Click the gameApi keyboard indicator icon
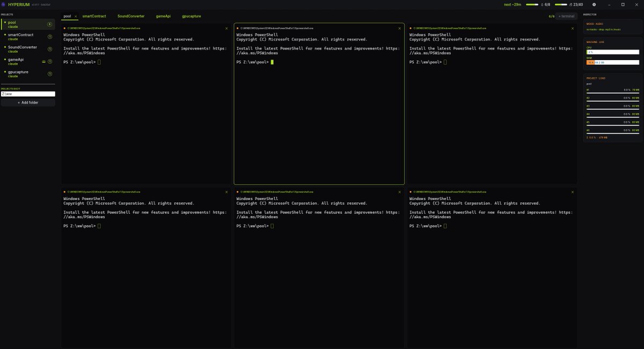This screenshot has width=644, height=349. coord(44,61)
